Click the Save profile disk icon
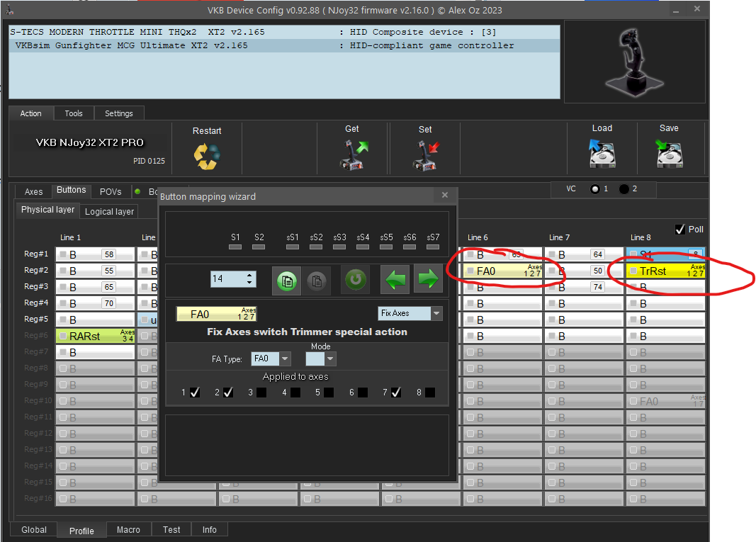 669,153
